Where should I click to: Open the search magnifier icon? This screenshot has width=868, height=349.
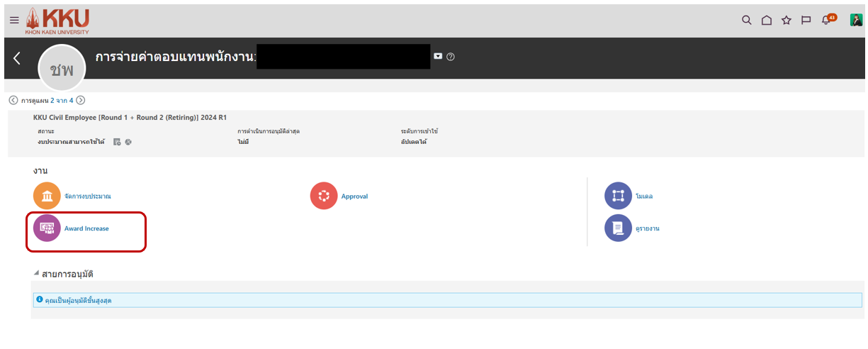(746, 20)
